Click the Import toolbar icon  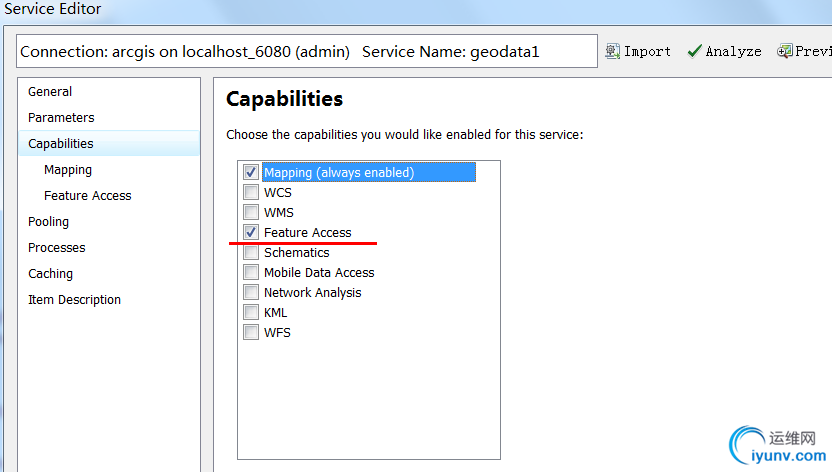coord(613,51)
